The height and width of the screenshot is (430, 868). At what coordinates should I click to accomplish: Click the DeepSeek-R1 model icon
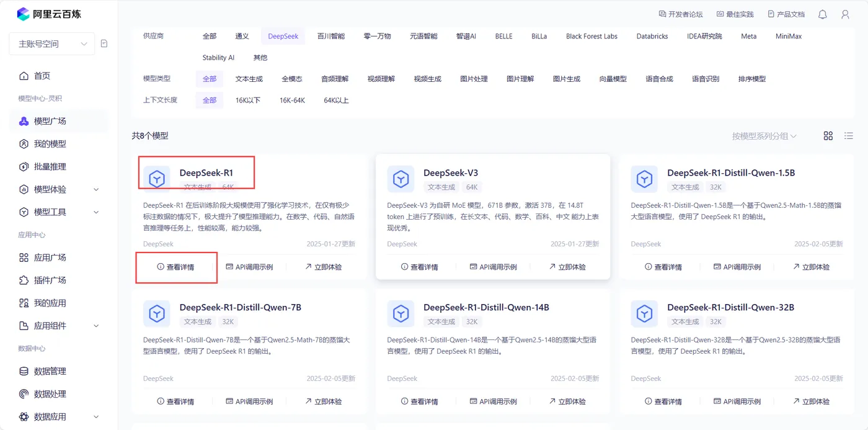pos(157,179)
